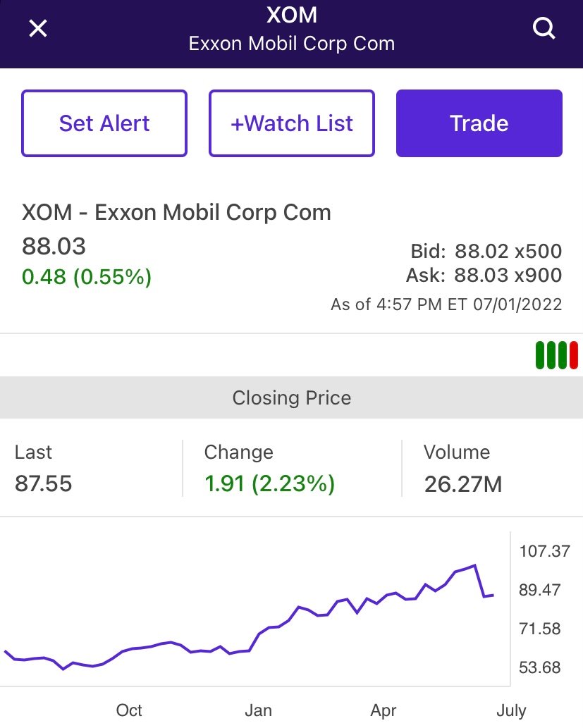The width and height of the screenshot is (583, 728).
Task: Select the Bid 88.02 x500 quote
Action: [486, 251]
